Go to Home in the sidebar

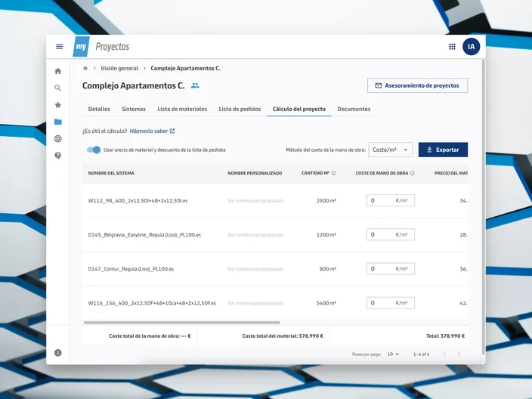click(x=58, y=71)
